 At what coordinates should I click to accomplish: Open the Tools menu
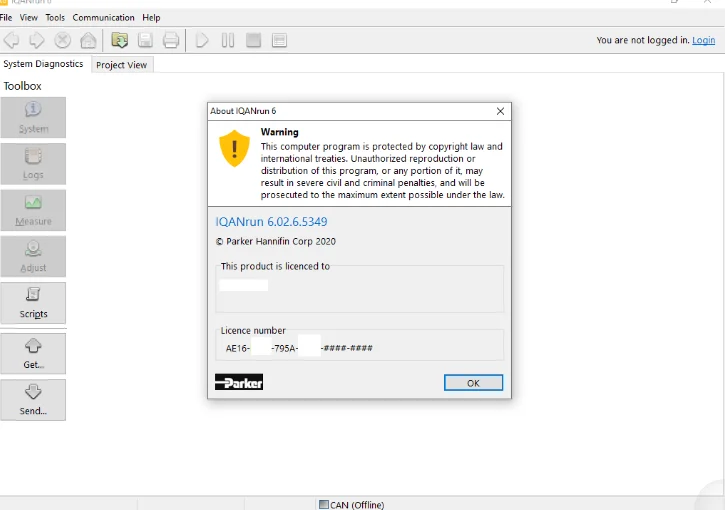pyautogui.click(x=55, y=18)
